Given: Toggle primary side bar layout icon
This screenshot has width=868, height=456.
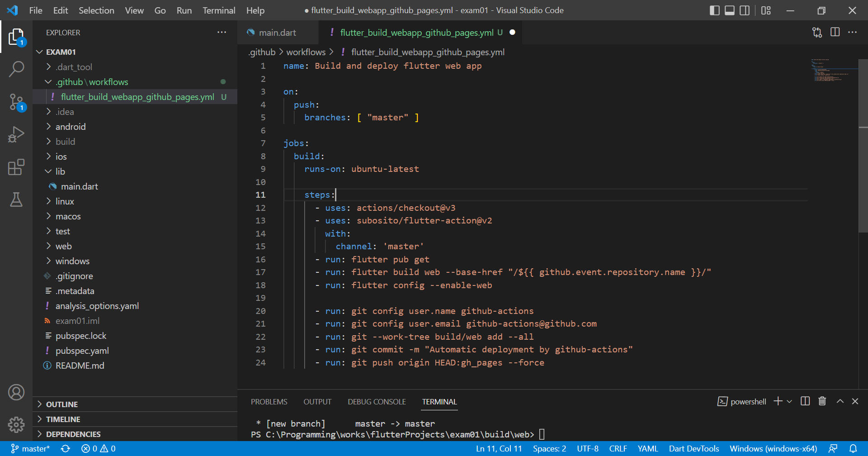Looking at the screenshot, I should point(715,10).
